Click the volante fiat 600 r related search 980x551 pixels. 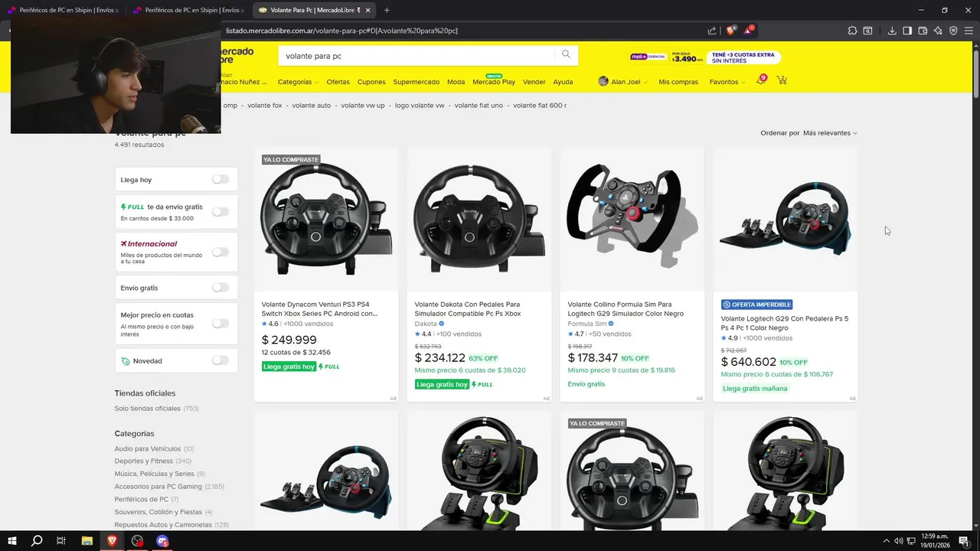point(540,106)
